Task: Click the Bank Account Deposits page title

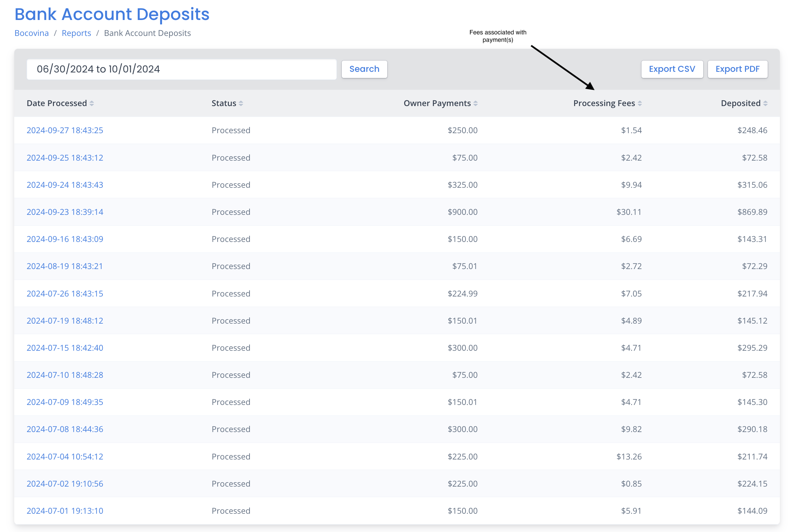Action: [x=112, y=14]
